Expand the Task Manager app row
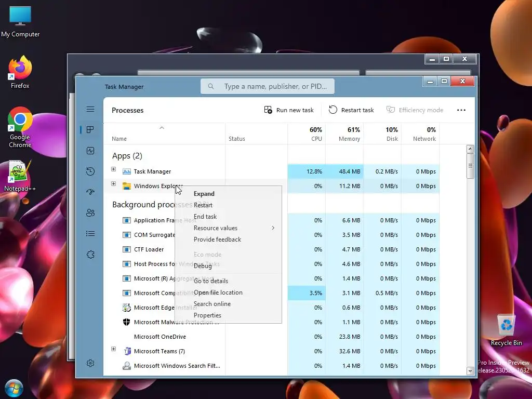This screenshot has height=399, width=532. pos(114,169)
